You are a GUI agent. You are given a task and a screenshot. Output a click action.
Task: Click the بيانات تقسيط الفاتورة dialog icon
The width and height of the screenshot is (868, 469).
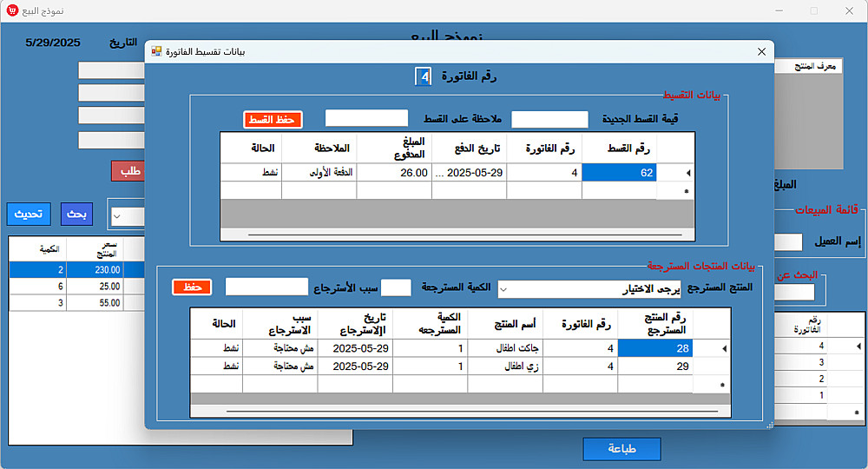click(x=156, y=51)
